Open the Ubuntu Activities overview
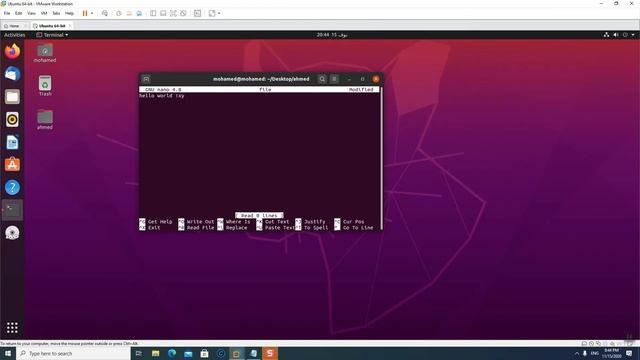 coord(15,35)
